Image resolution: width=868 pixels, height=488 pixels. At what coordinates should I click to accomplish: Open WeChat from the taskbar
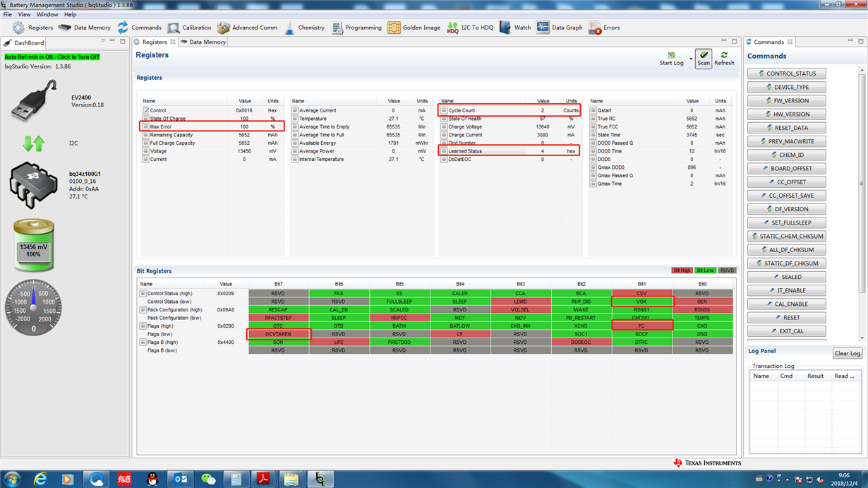click(208, 479)
